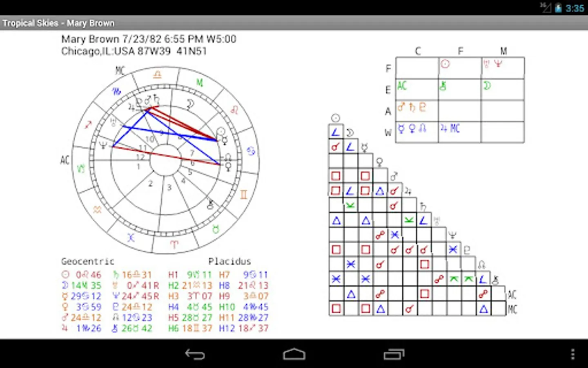This screenshot has height=368, width=588.
Task: Select the Venus–Jupiter trine cell in aspect grid
Action: coord(380,191)
